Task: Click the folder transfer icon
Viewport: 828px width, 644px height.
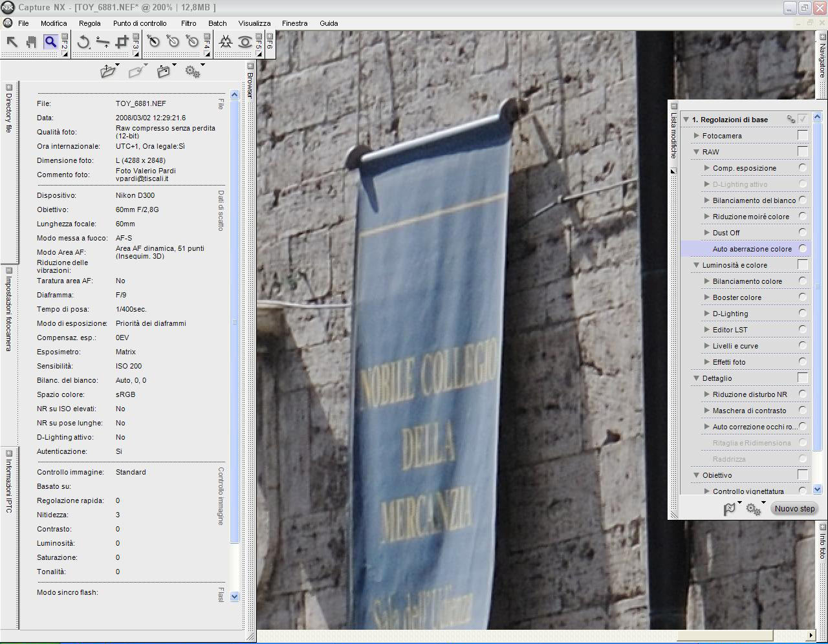Action: point(164,72)
